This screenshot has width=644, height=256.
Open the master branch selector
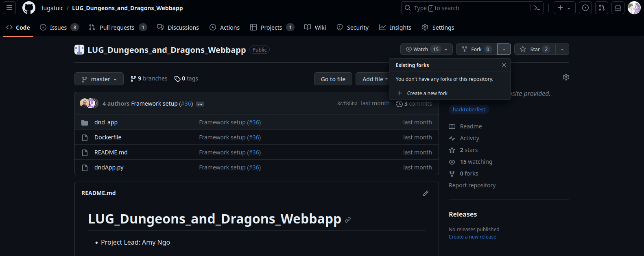[99, 79]
